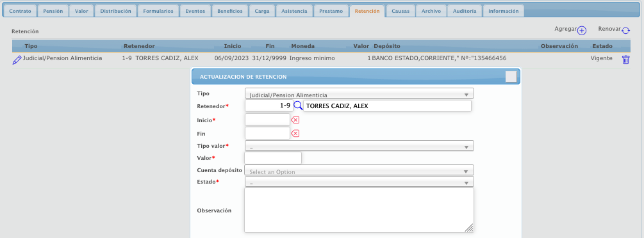Open the Tipo dropdown
This screenshot has width=644, height=238.
point(359,93)
